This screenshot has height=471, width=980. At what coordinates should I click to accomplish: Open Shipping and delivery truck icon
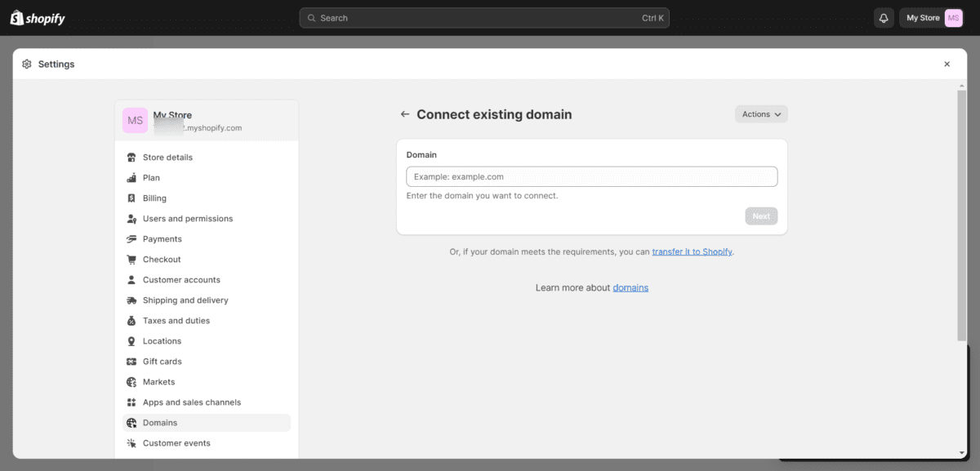pyautogui.click(x=131, y=300)
